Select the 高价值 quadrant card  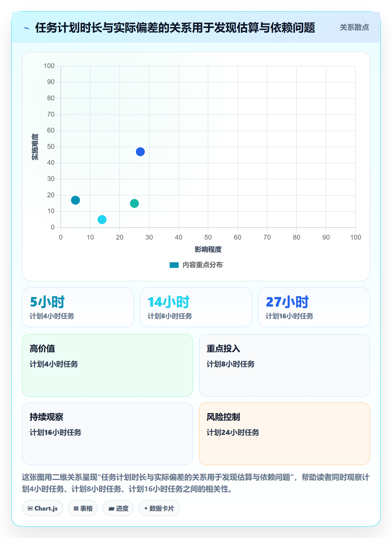[x=108, y=365]
